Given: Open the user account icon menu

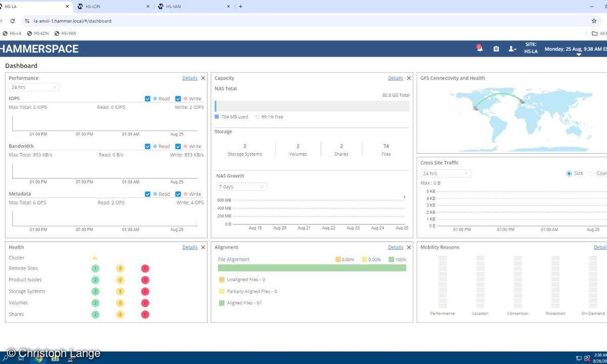Looking at the screenshot, I should click(x=512, y=49).
